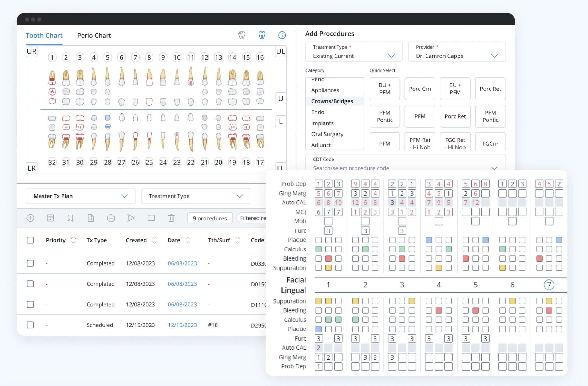This screenshot has width=588, height=386.
Task: Select the blue healthy tooth display icon
Action: pos(262,35)
